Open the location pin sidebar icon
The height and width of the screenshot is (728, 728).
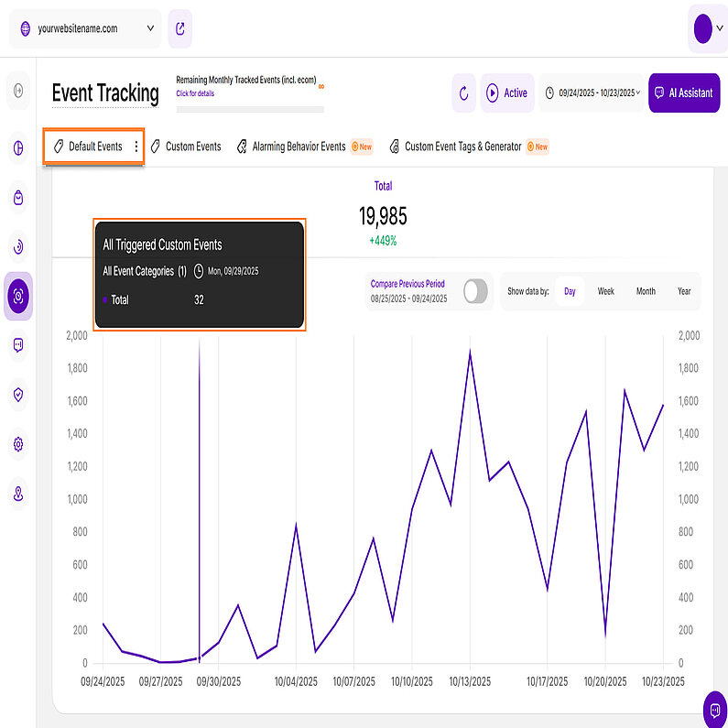(19, 494)
